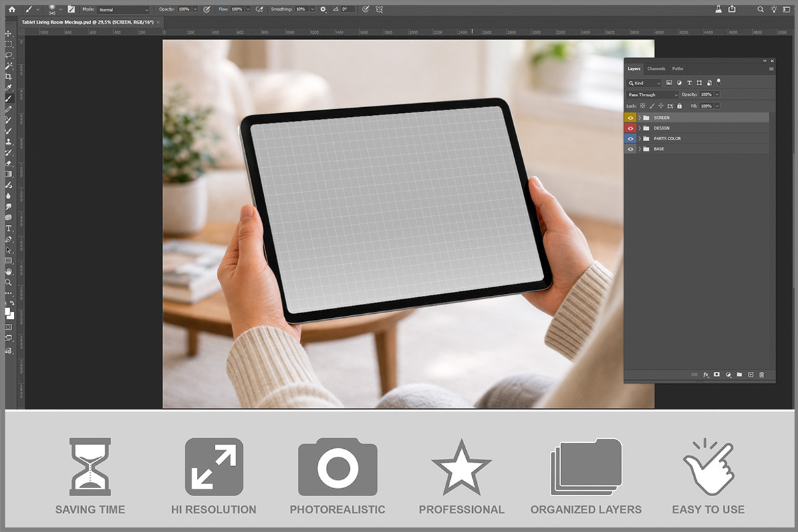The width and height of the screenshot is (798, 532).
Task: Select the Magic Wand tool
Action: tap(9, 66)
